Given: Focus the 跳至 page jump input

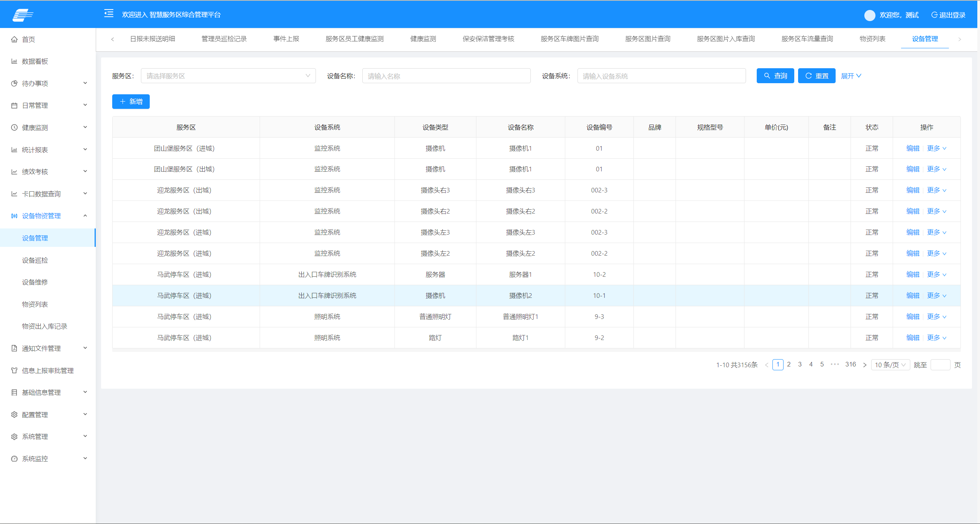Looking at the screenshot, I should pyautogui.click(x=940, y=365).
